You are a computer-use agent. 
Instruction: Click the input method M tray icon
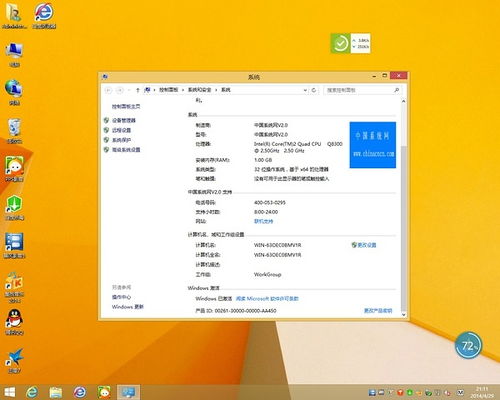[461, 393]
